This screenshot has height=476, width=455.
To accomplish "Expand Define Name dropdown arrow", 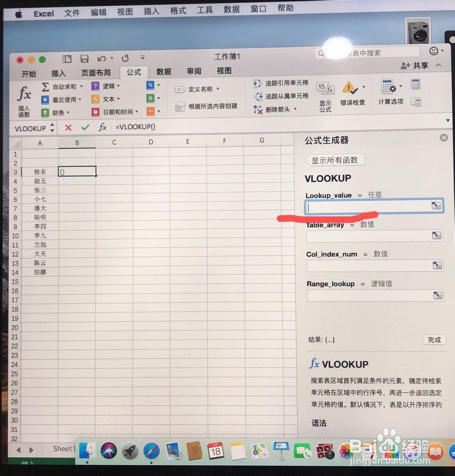I will pyautogui.click(x=218, y=89).
